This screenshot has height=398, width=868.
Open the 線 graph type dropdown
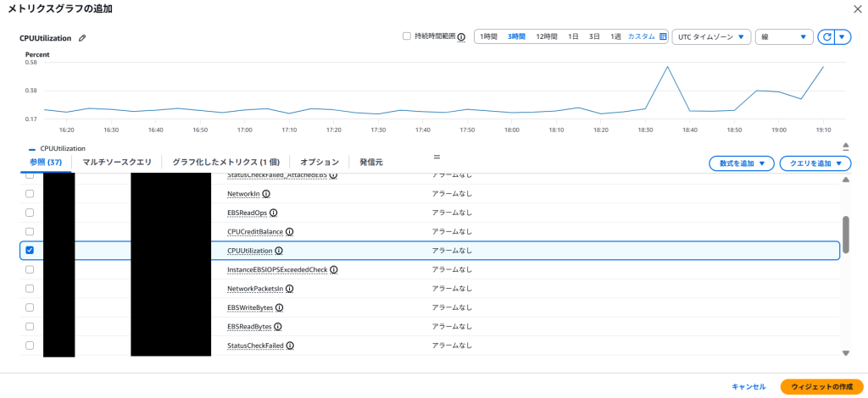[783, 37]
